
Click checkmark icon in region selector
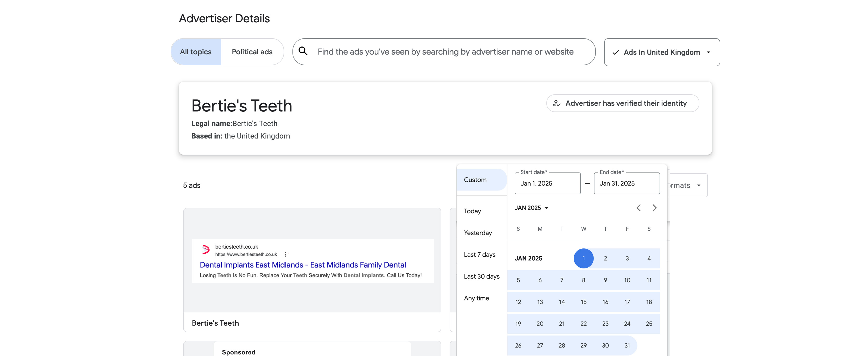coord(615,52)
